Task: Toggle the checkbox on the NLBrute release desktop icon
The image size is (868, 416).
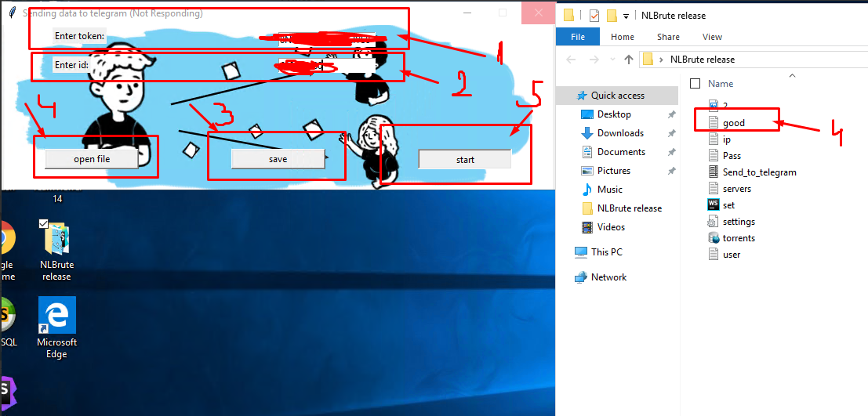Action: click(44, 224)
